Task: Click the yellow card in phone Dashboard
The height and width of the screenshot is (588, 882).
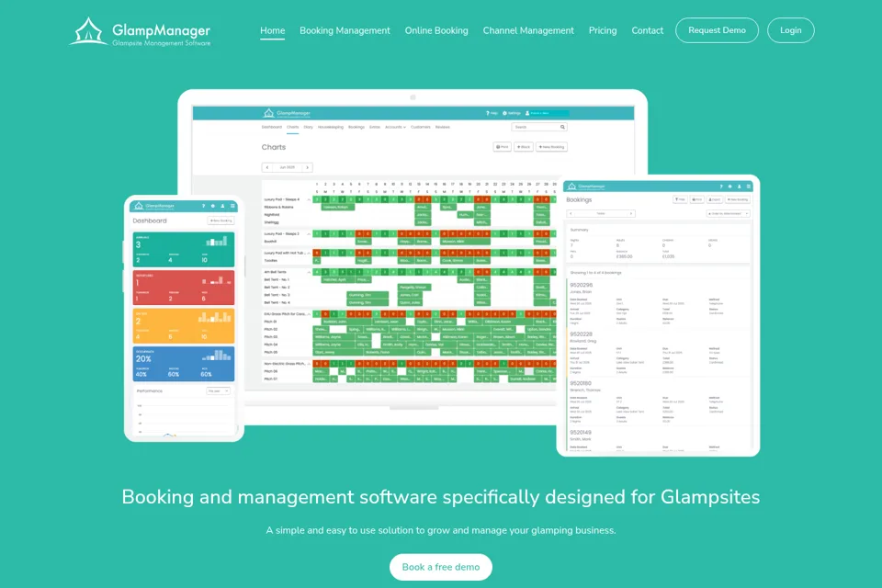Action: click(184, 325)
